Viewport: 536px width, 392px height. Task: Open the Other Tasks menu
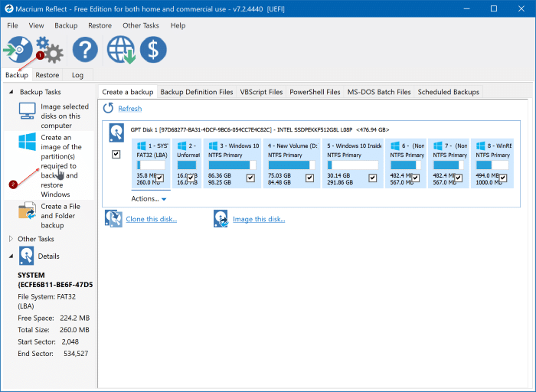click(141, 25)
